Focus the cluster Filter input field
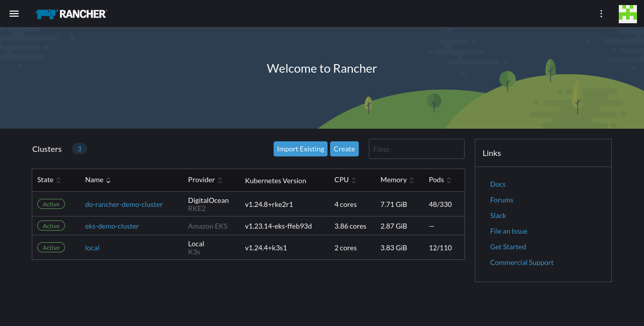Viewport: 644px width, 326px height. 416,149
